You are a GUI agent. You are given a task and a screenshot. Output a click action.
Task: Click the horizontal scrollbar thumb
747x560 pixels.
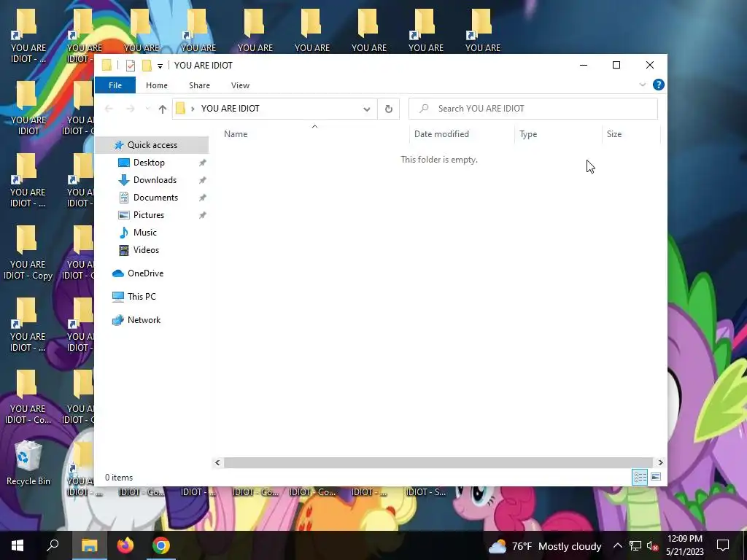click(438, 462)
